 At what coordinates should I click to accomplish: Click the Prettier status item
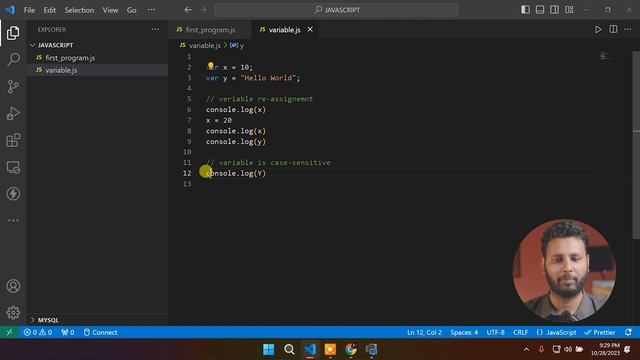(600, 332)
